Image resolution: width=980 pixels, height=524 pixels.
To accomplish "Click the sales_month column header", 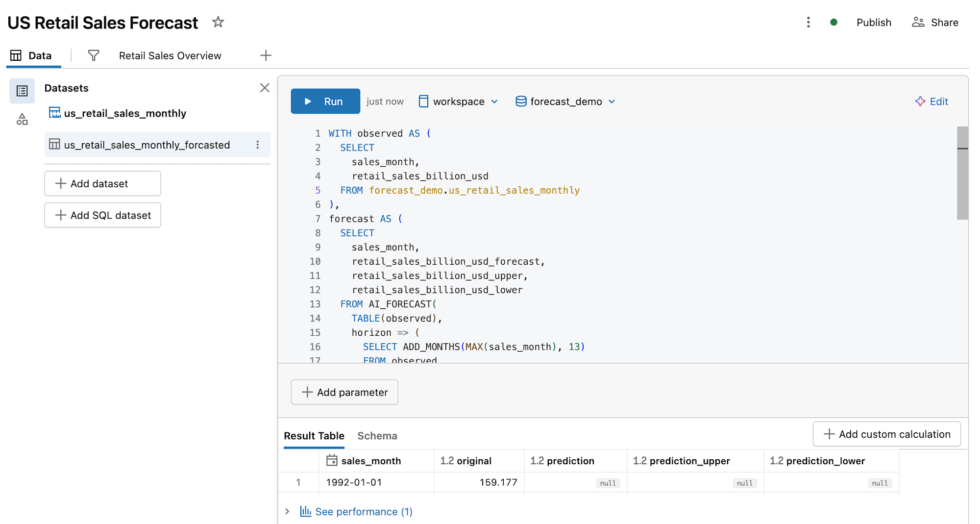I will pyautogui.click(x=376, y=461).
